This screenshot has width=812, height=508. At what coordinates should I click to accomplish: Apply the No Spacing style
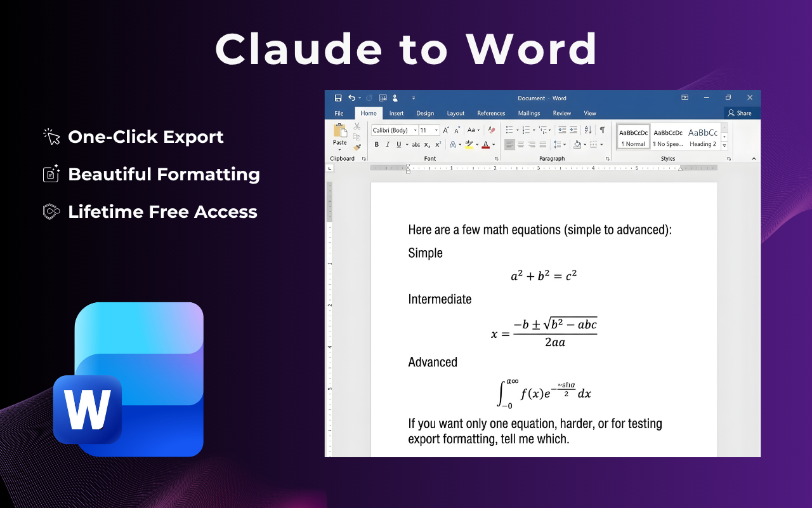[669, 137]
